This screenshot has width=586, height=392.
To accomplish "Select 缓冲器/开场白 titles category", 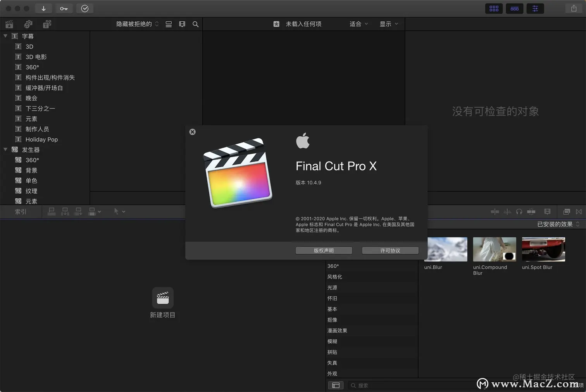I will point(44,88).
